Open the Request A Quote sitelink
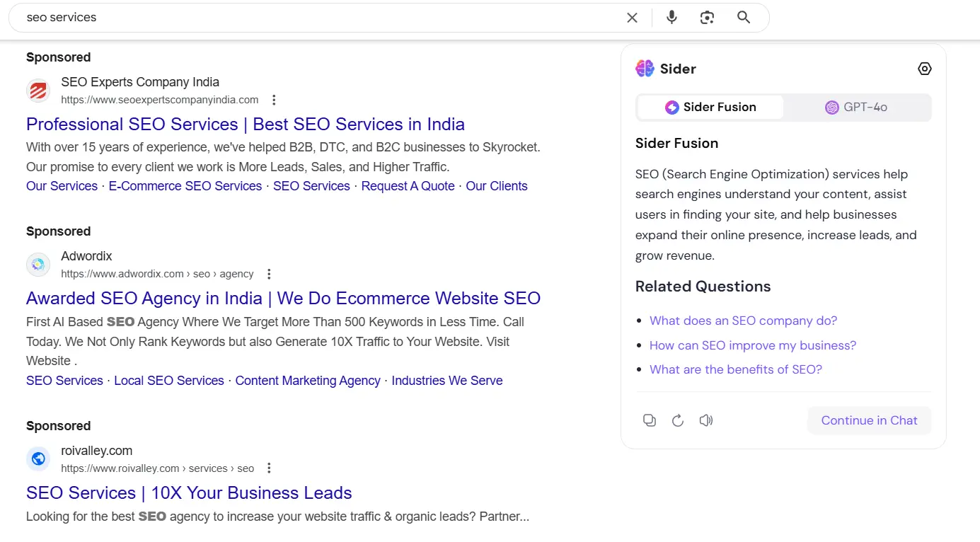 tap(408, 186)
